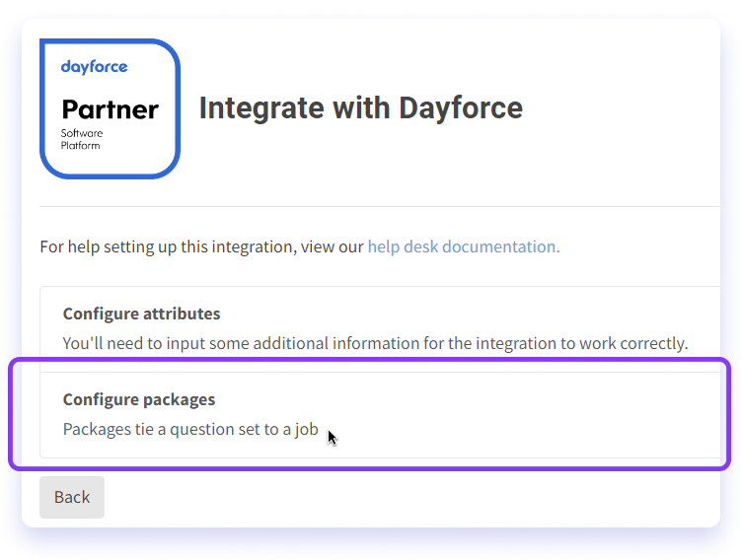Open the Configure packages section
This screenshot has height=560, width=742.
coord(380,415)
